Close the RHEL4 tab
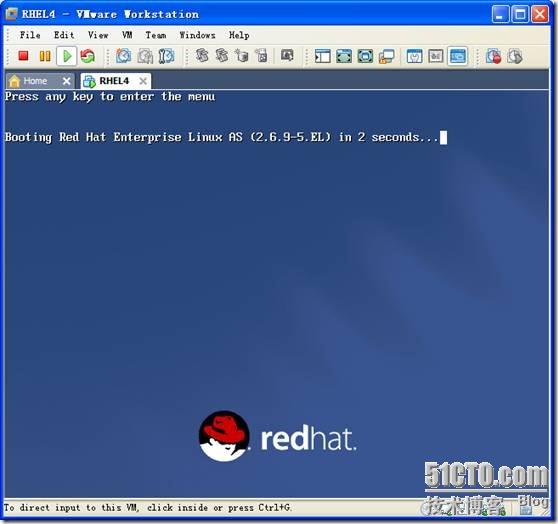 pyautogui.click(x=143, y=81)
